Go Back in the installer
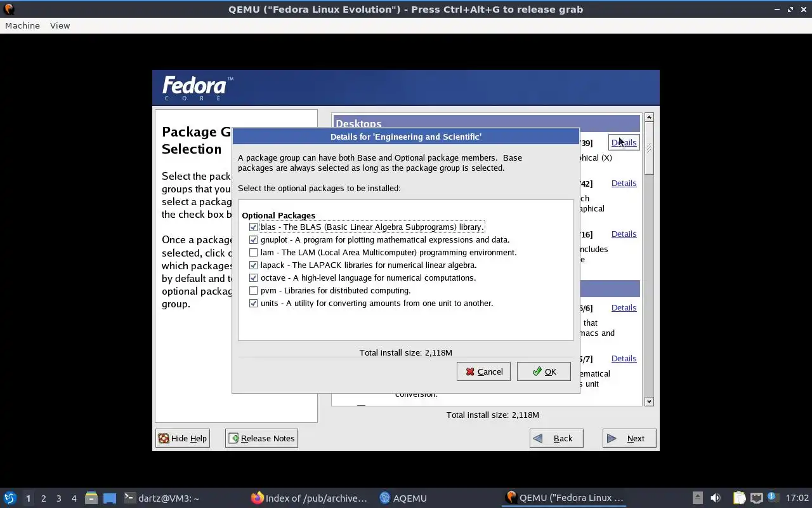 (556, 438)
